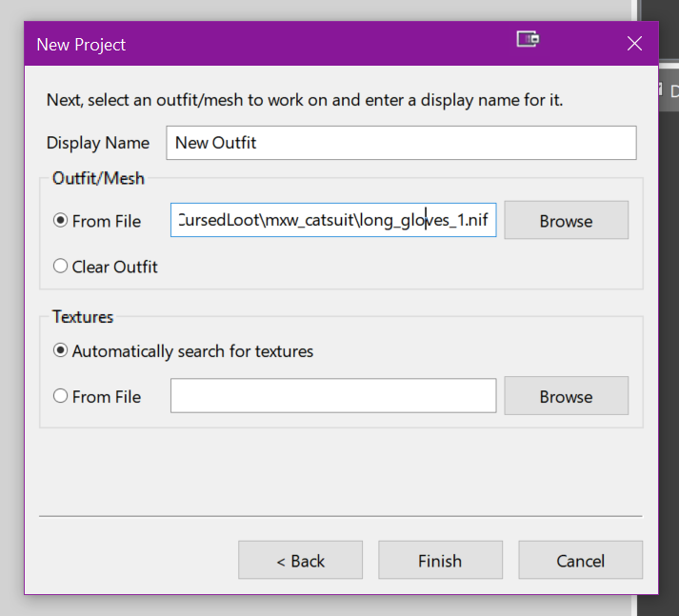Screen dimensions: 679x616
Task: Click the title bar device icon
Action: 528,39
